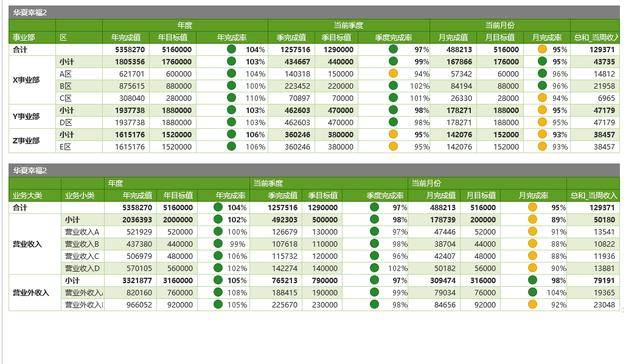This screenshot has height=364, width=640.
Task: Click the top gray table title bar
Action: [314, 13]
